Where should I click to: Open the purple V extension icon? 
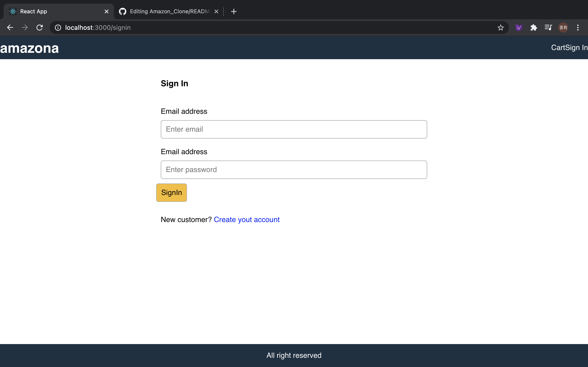(519, 28)
